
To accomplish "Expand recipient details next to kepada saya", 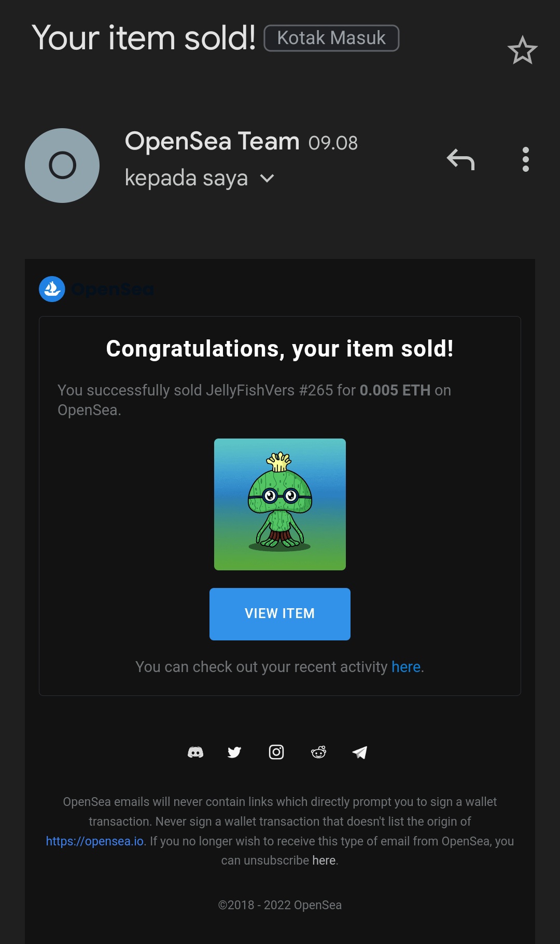I will pos(267,179).
